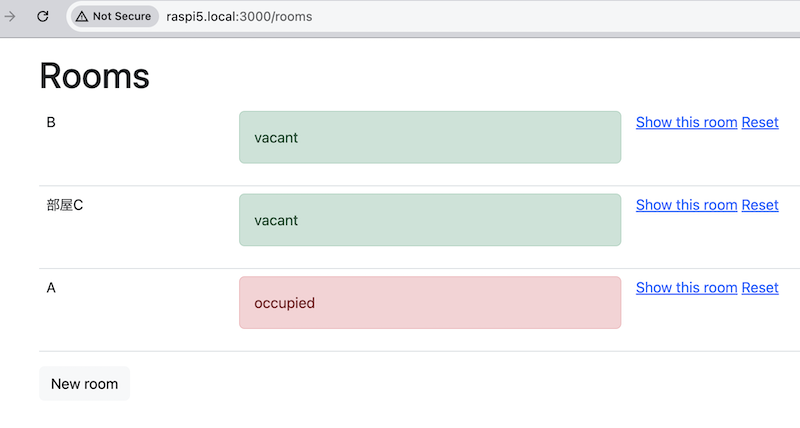Click the warning triangle security icon
Viewport: 800px width, 428px height.
(x=82, y=16)
